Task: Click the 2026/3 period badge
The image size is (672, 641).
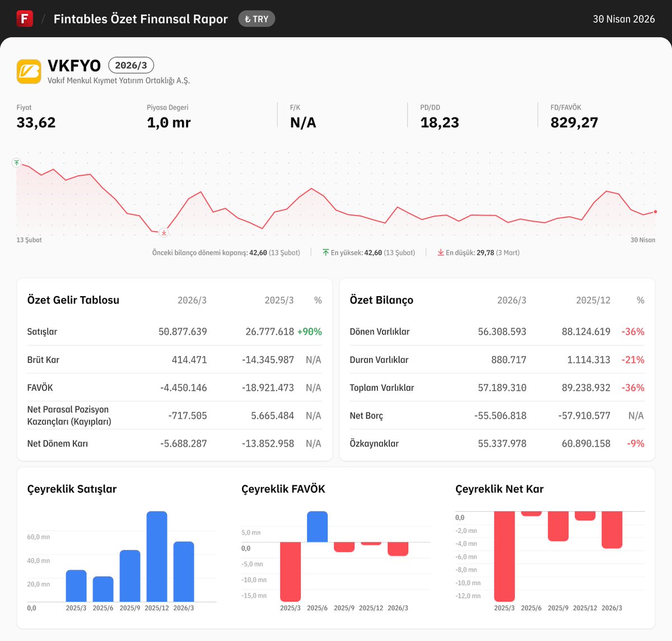Action: [131, 65]
